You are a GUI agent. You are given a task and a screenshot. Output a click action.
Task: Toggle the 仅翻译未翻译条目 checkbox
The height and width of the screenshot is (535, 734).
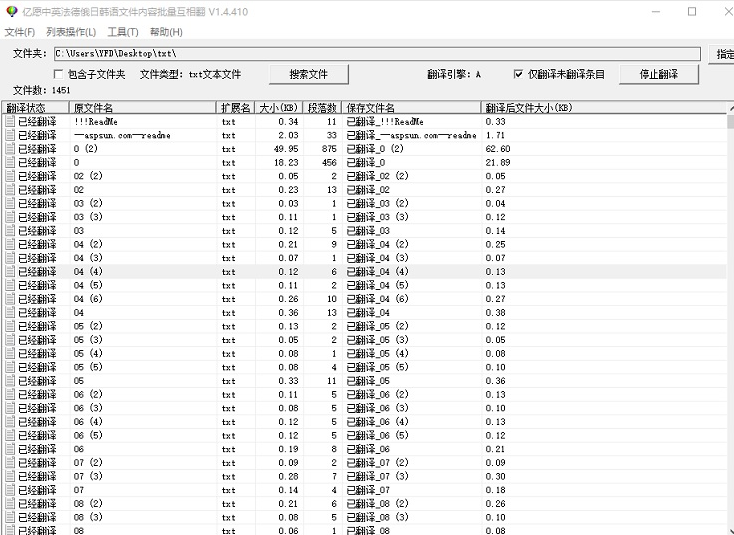pos(518,74)
